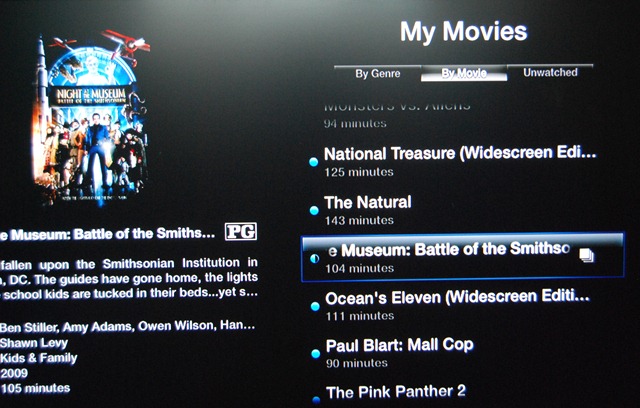Image resolution: width=640 pixels, height=408 pixels.
Task: Select the highlighted Battle of the Smithsonian row
Action: (462, 258)
